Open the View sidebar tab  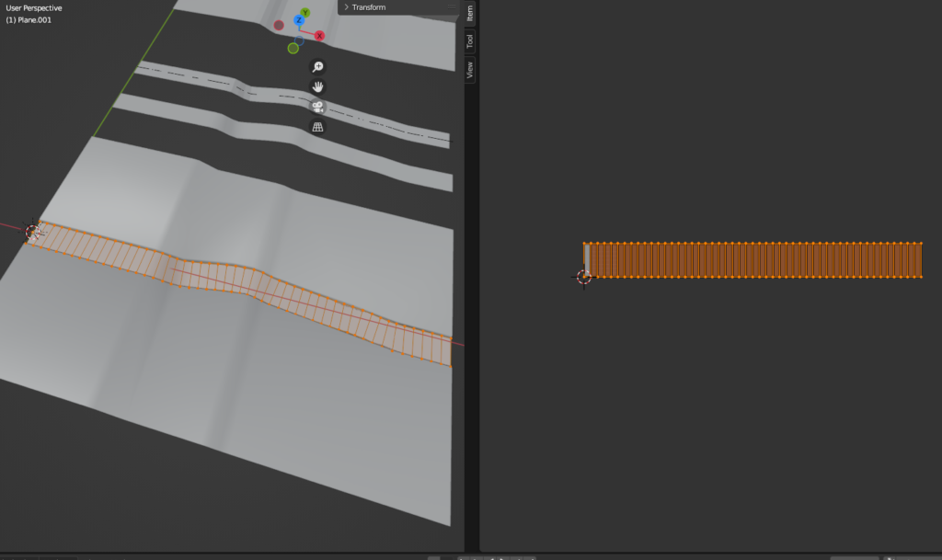coord(470,70)
